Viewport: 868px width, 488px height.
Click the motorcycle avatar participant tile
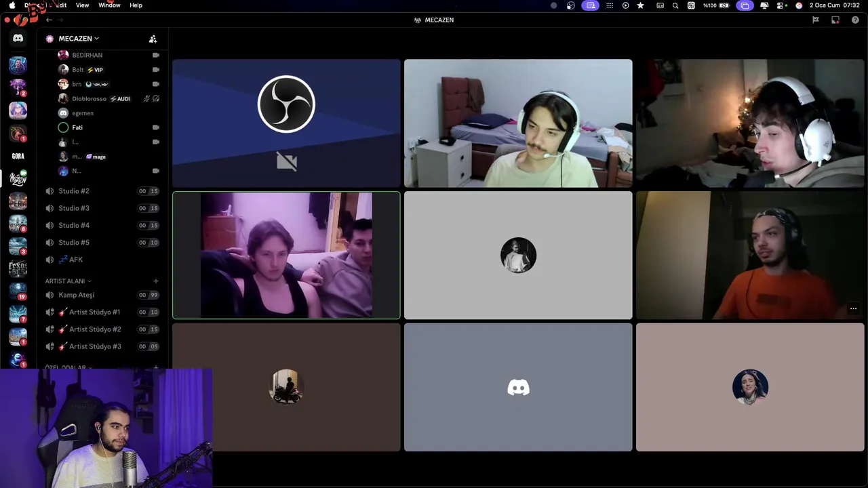coord(286,387)
